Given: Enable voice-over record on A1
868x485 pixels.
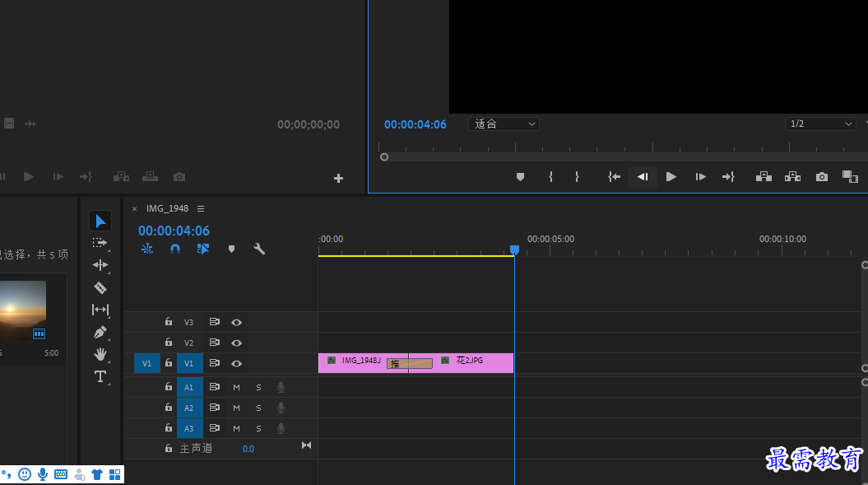Looking at the screenshot, I should click(x=281, y=387).
